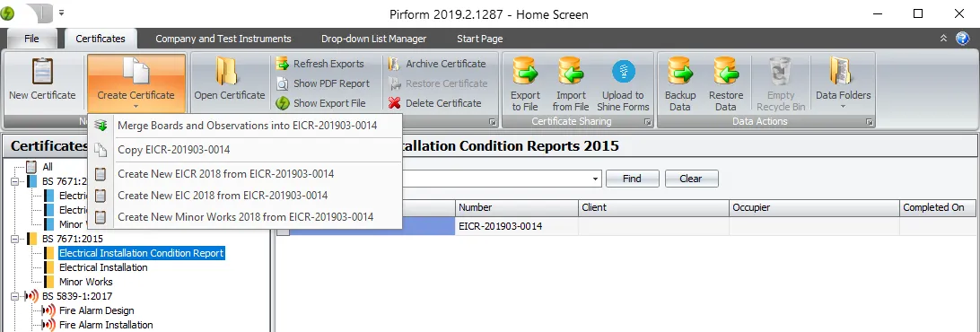Select BS 7671:2015 tree node
This screenshot has width=980, height=332.
(73, 239)
